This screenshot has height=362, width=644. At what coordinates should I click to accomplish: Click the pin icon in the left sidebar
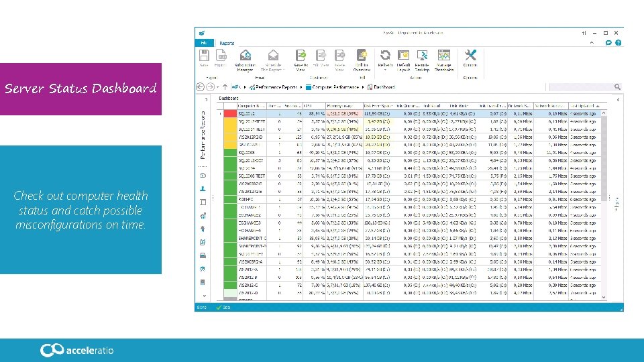tap(203, 229)
